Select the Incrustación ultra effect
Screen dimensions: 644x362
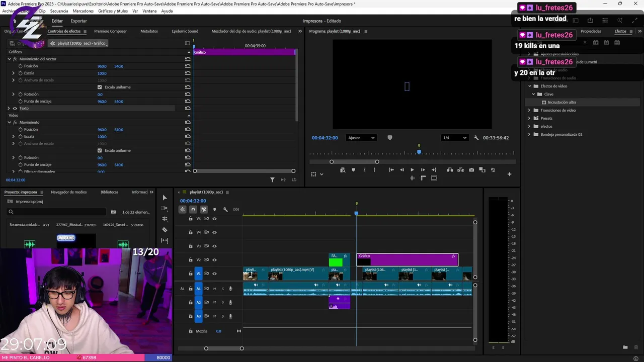[x=561, y=102]
